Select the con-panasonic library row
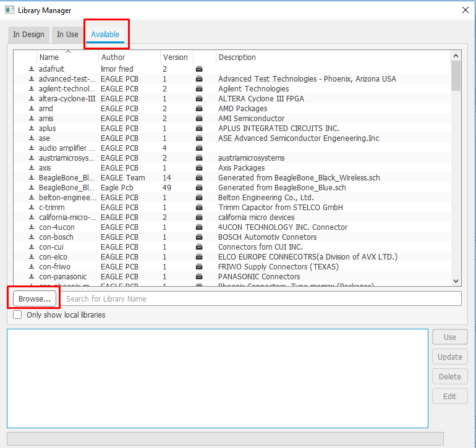This screenshot has height=448, width=476. tap(232, 276)
